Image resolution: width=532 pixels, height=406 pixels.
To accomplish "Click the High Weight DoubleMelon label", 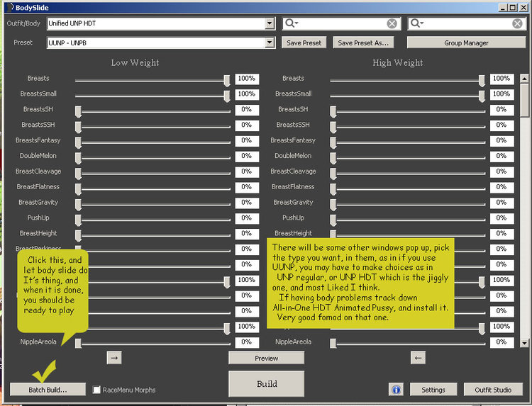I will (x=293, y=156).
